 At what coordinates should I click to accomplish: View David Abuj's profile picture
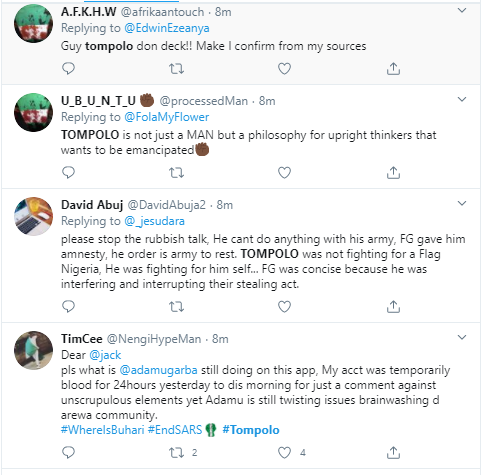click(x=33, y=216)
